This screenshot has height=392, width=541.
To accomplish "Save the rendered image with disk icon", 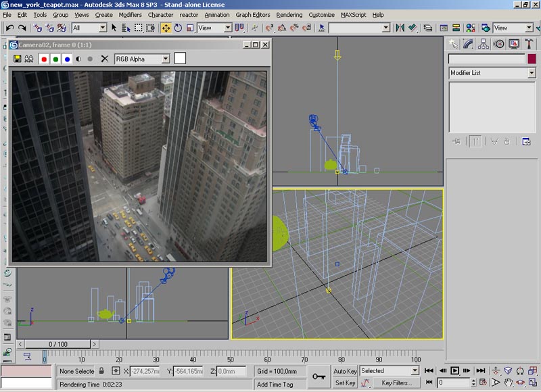I will click(x=18, y=59).
